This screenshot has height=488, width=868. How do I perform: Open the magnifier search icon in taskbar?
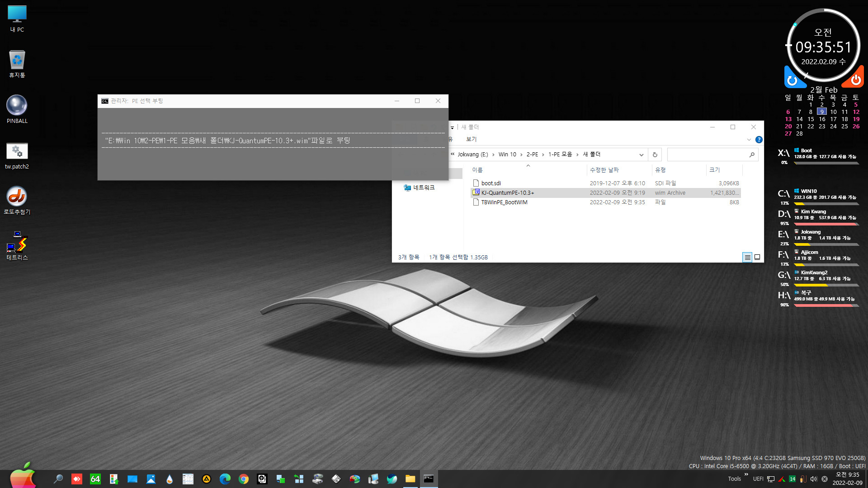pos(58,479)
